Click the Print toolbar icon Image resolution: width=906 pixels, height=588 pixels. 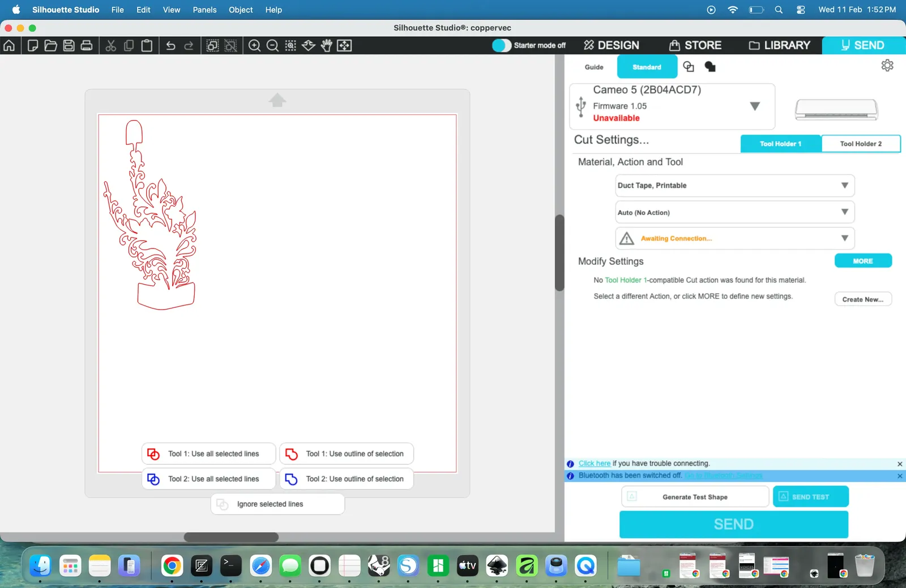(x=87, y=45)
